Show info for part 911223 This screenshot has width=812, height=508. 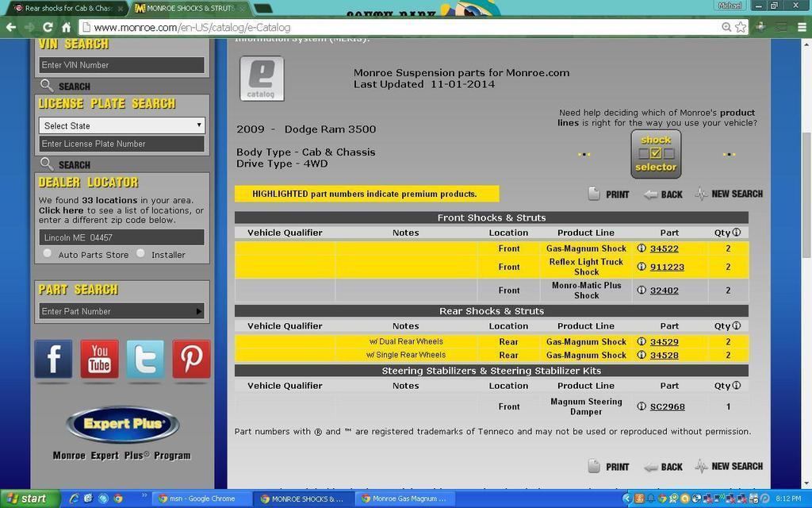tap(642, 267)
